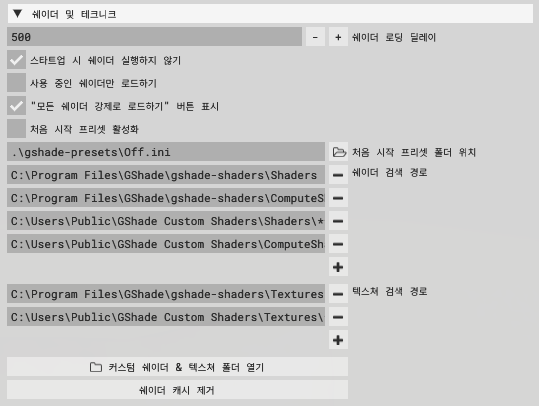
Task: Click the 텍스처 검색 경로 label
Action: pyautogui.click(x=389, y=292)
